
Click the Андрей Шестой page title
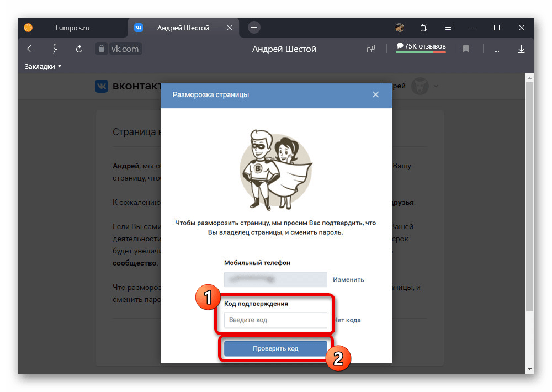pyautogui.click(x=284, y=49)
